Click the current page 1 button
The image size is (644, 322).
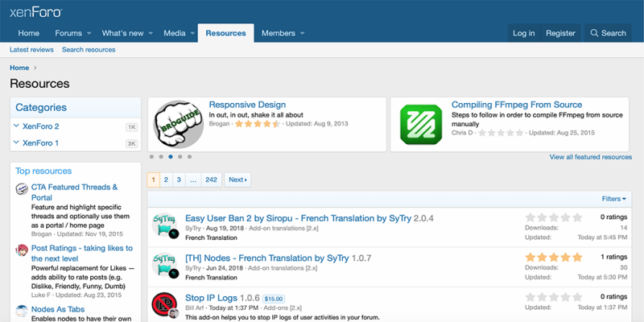pyautogui.click(x=153, y=180)
